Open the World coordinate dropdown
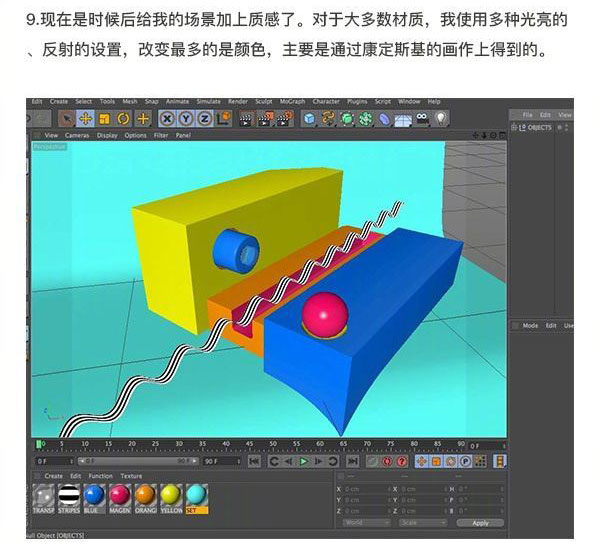The image size is (600, 544). pyautogui.click(x=367, y=523)
